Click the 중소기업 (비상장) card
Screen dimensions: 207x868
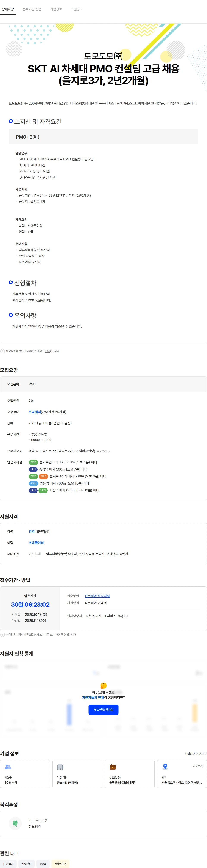[77, 774]
